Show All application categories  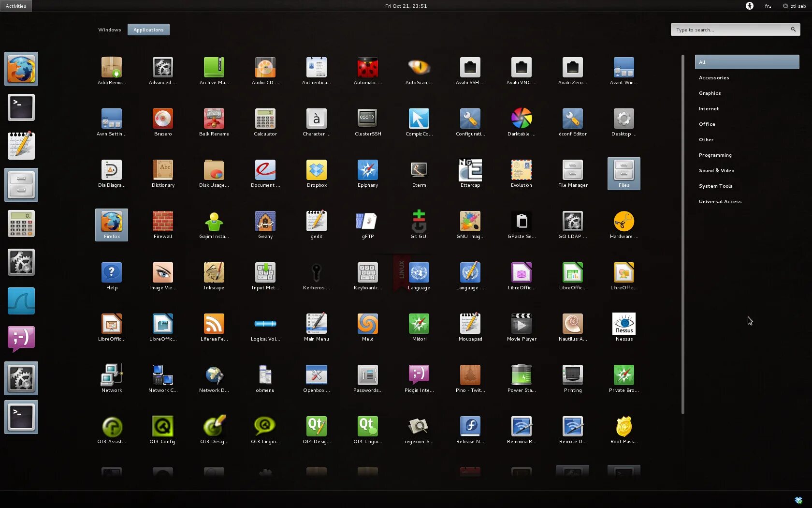point(747,62)
